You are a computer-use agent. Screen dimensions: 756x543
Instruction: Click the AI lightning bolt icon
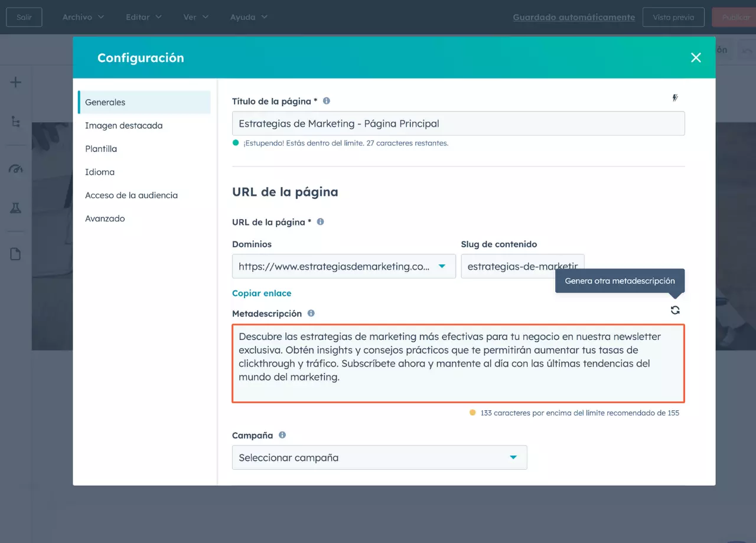[675, 98]
